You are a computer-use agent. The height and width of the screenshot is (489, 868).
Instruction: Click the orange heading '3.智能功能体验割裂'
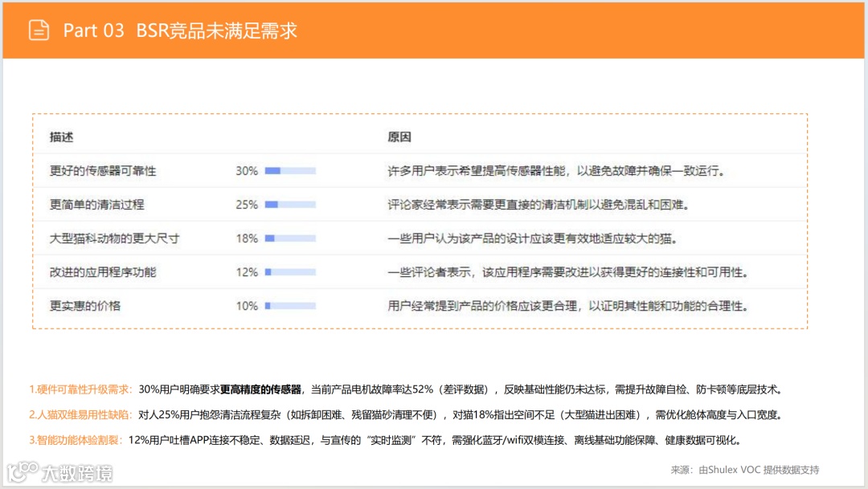76,440
